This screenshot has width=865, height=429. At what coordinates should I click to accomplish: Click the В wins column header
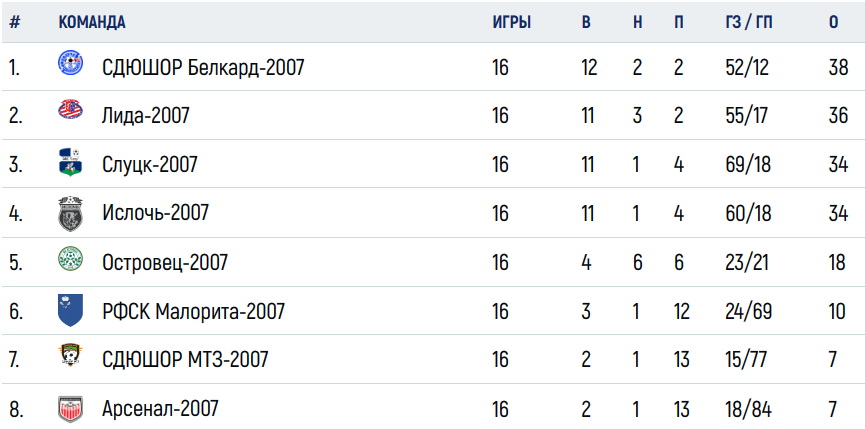pos(586,23)
